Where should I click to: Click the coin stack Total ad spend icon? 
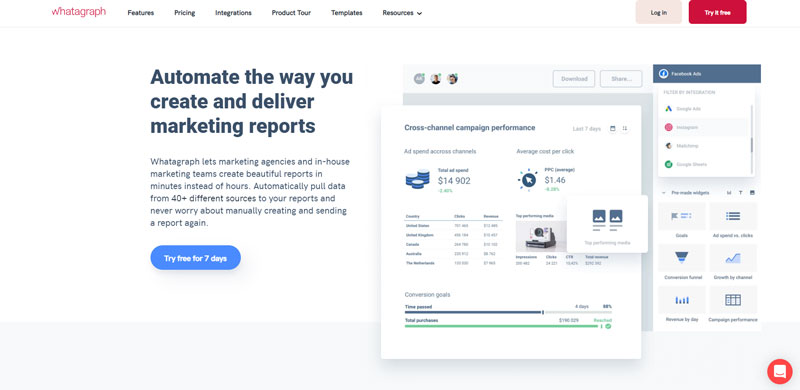[x=417, y=179]
